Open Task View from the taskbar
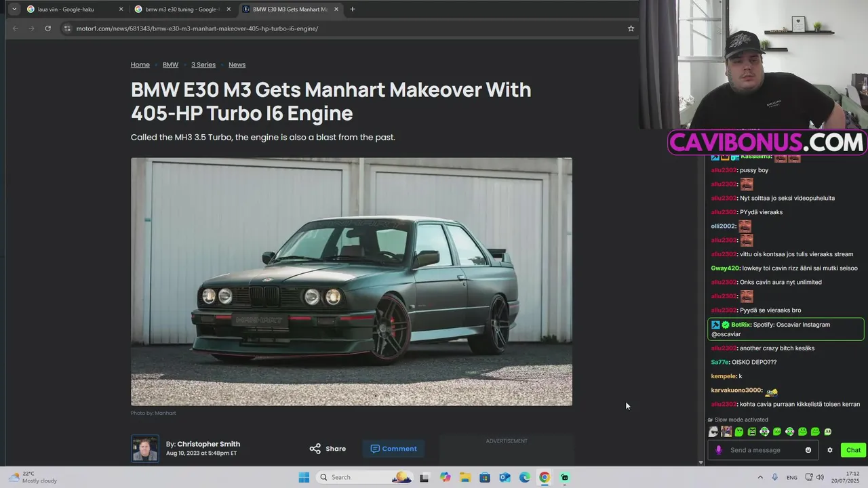Viewport: 868px width, 488px height. 425,477
